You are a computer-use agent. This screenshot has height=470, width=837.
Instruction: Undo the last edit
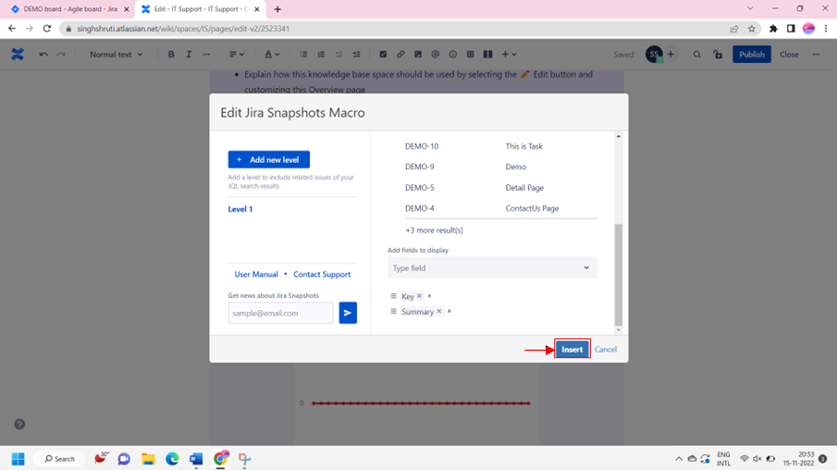(43, 54)
